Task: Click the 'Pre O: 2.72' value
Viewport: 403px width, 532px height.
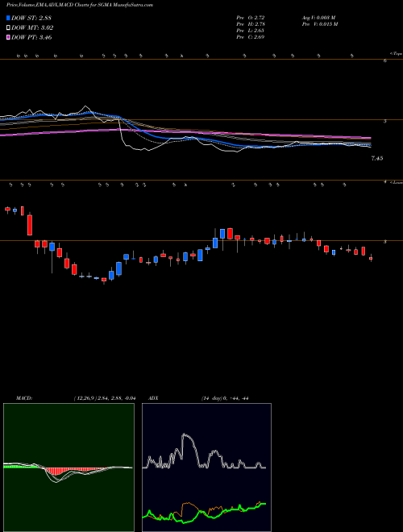Action: click(251, 18)
